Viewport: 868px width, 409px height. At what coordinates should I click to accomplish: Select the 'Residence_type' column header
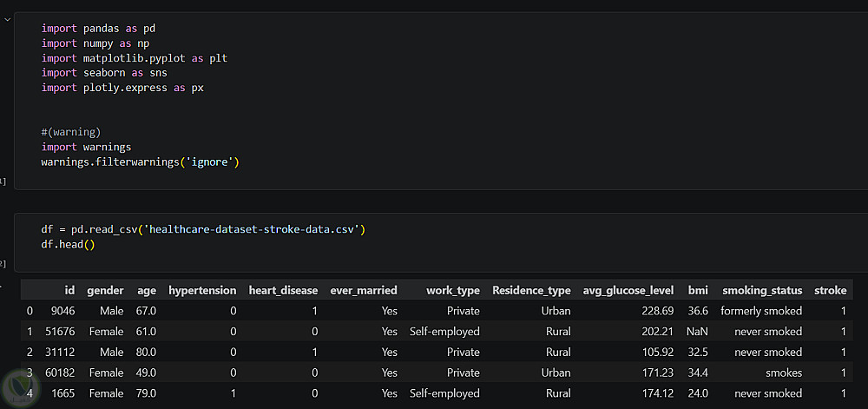point(531,290)
